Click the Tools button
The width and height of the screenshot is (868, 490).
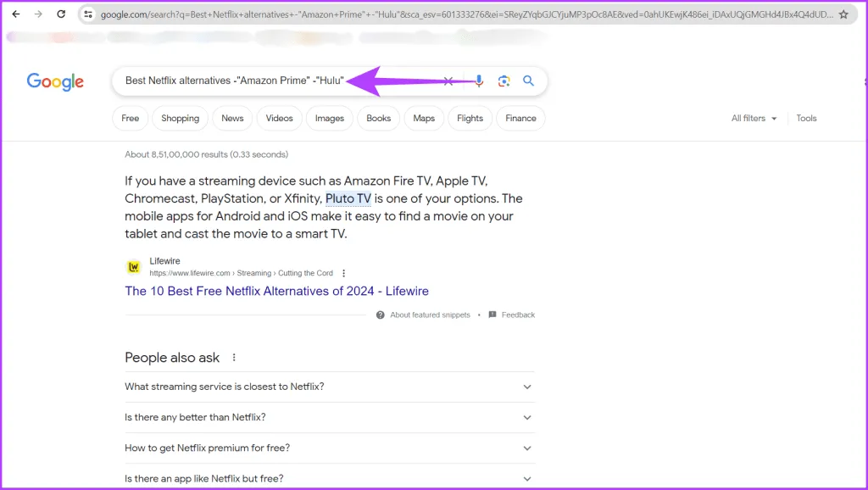(x=806, y=119)
